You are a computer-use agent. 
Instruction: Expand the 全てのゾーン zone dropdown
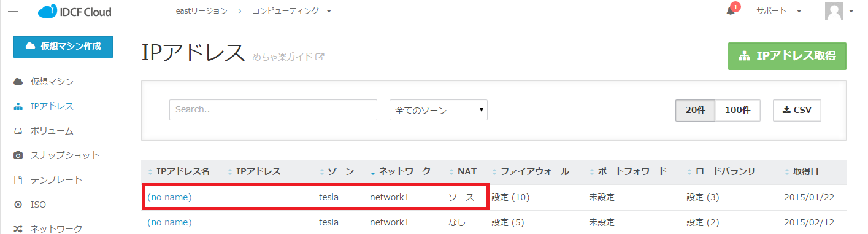438,111
